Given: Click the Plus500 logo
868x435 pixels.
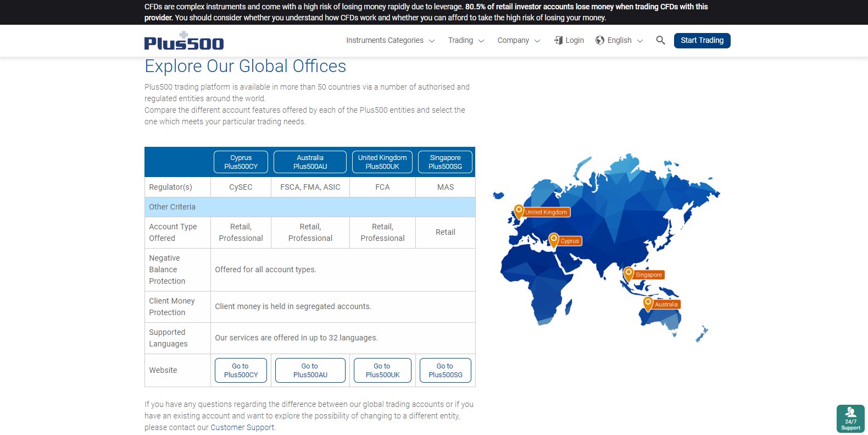Looking at the screenshot, I should [184, 41].
